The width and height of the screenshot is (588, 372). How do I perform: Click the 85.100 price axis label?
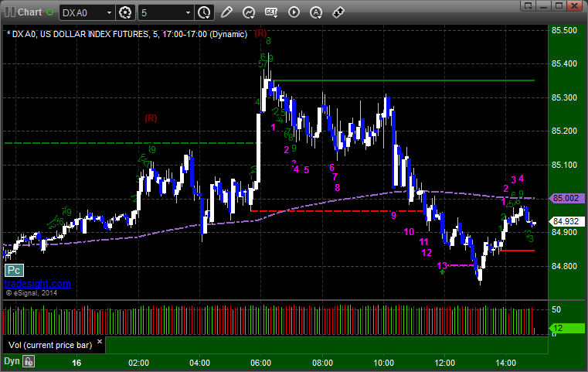tap(564, 165)
